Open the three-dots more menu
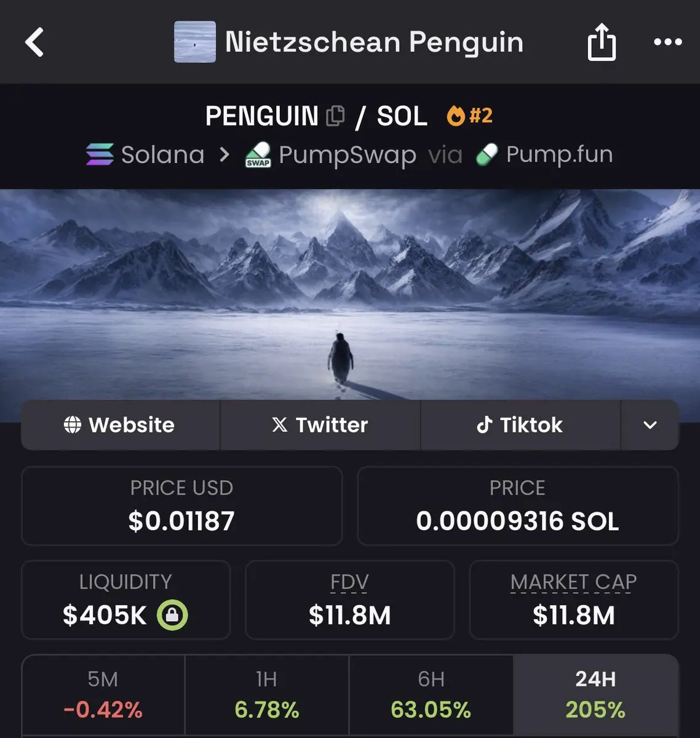 [668, 42]
